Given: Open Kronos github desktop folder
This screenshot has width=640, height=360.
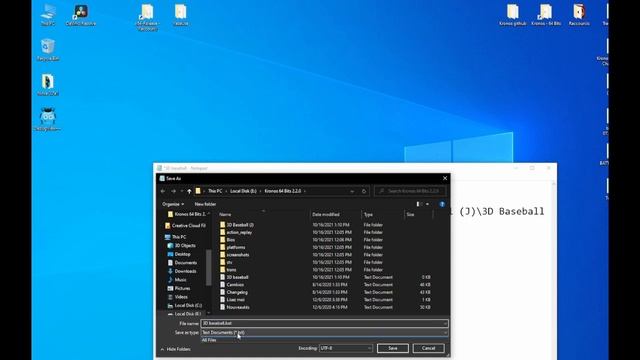Looking at the screenshot, I should coord(513,15).
